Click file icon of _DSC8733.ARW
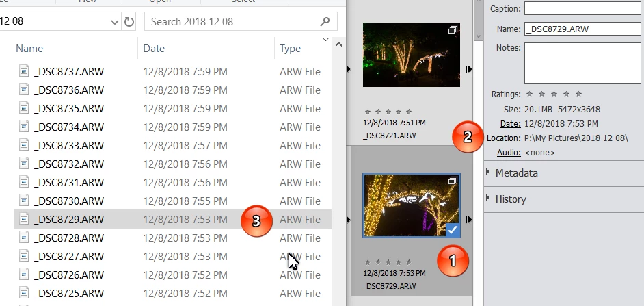The width and height of the screenshot is (644, 306). point(24,145)
